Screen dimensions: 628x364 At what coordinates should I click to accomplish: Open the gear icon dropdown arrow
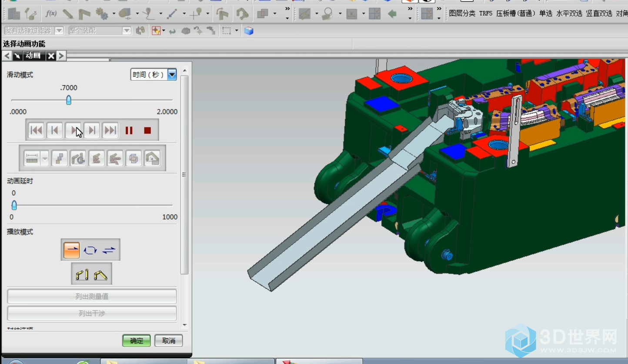(x=114, y=14)
